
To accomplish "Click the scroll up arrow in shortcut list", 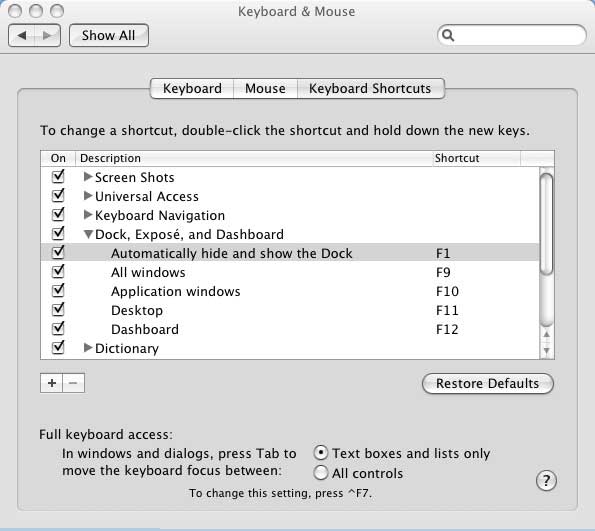I will coord(546,335).
